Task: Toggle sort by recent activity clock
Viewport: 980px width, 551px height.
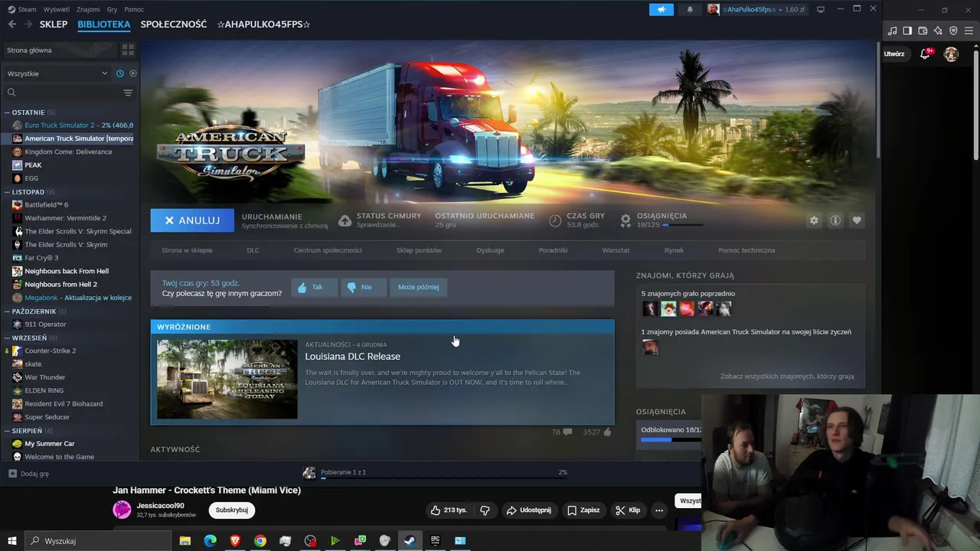Action: (119, 73)
